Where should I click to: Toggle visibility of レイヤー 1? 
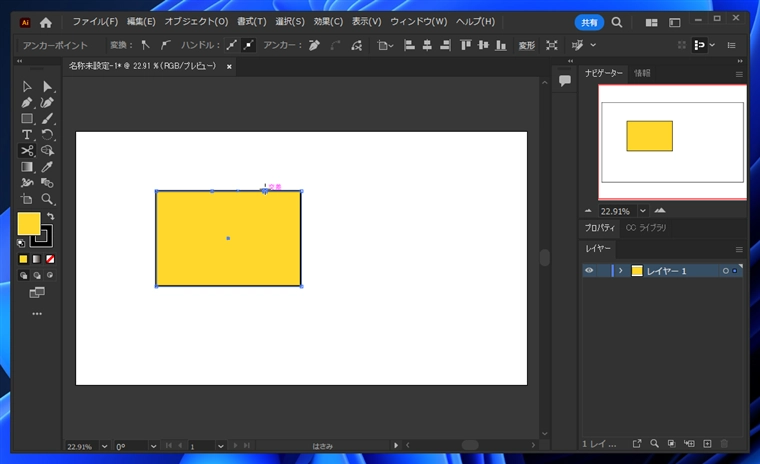(x=589, y=271)
